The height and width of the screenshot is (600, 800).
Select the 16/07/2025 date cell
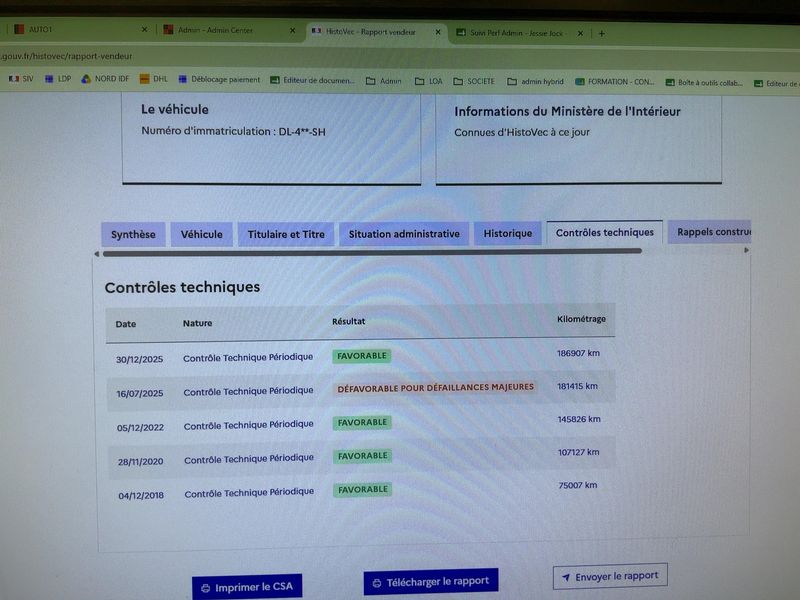pos(140,393)
